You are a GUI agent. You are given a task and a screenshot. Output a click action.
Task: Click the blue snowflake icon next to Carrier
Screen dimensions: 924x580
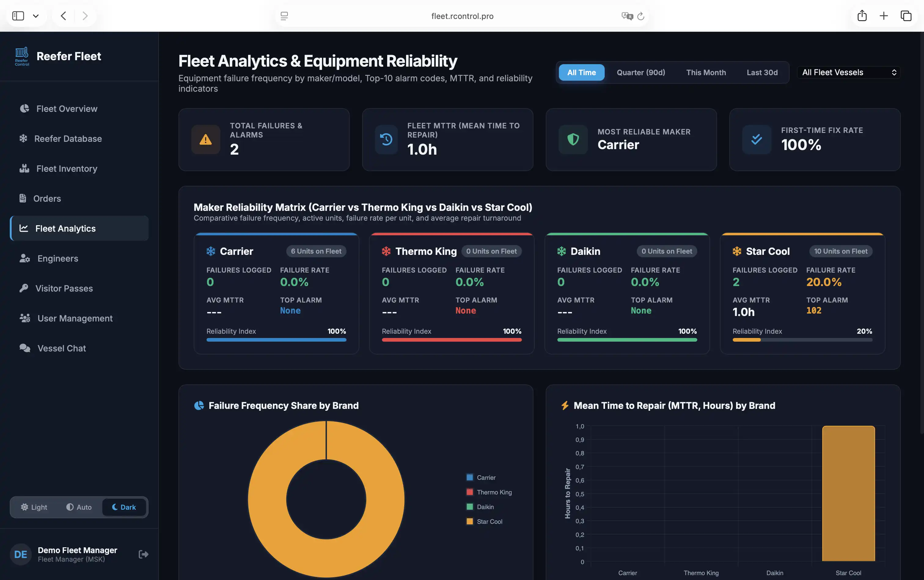[x=211, y=251]
